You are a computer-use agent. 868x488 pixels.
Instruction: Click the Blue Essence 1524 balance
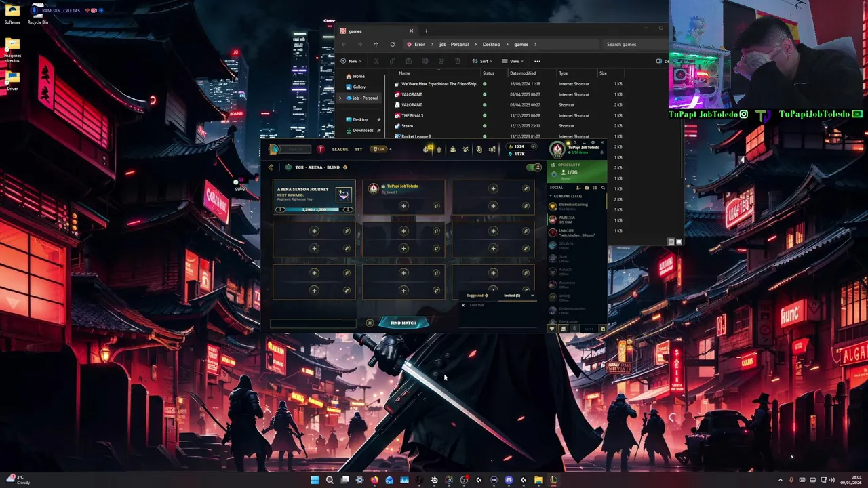[519, 146]
